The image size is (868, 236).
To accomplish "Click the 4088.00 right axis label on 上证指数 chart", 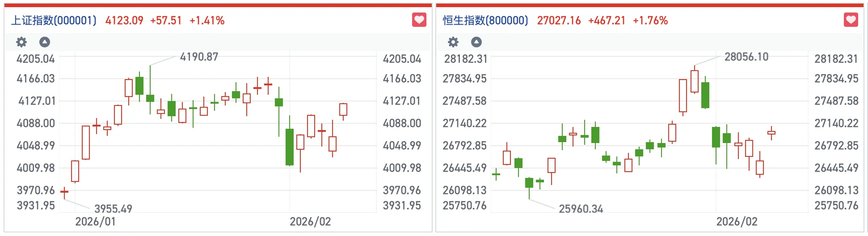I will [402, 123].
